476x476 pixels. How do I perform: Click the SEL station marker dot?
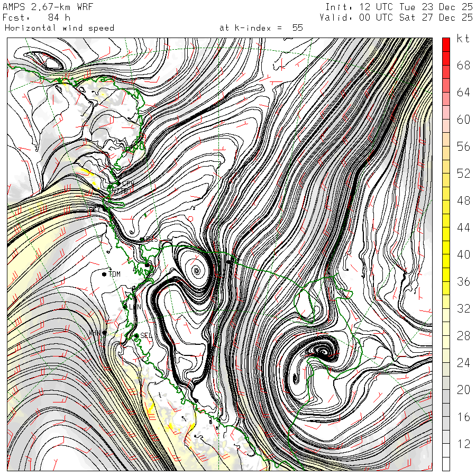pyautogui.click(x=136, y=336)
